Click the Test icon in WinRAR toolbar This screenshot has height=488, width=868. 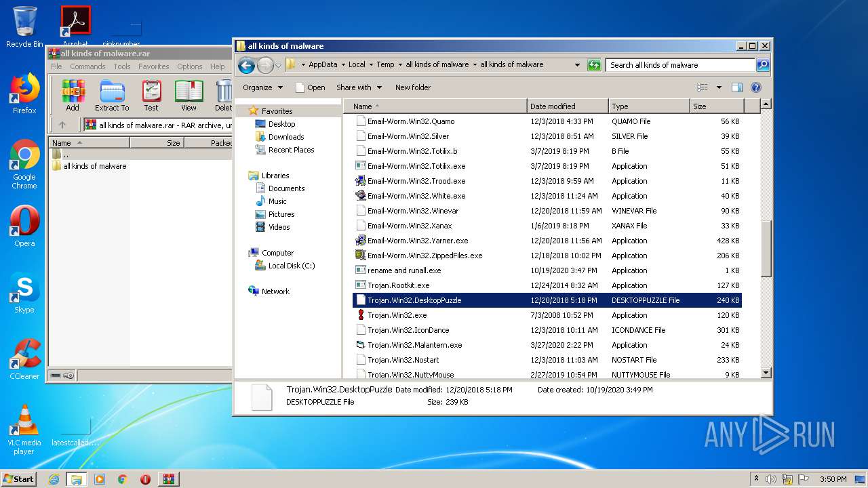pyautogui.click(x=151, y=95)
